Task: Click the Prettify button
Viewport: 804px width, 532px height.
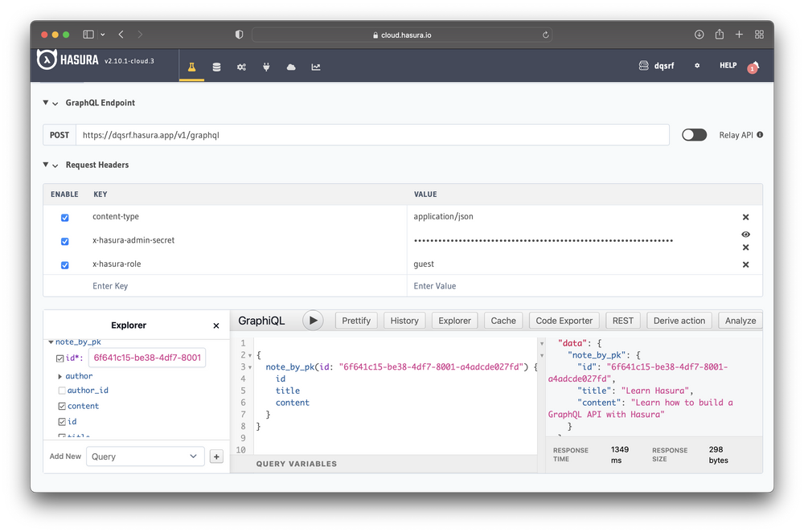Action: pyautogui.click(x=355, y=320)
